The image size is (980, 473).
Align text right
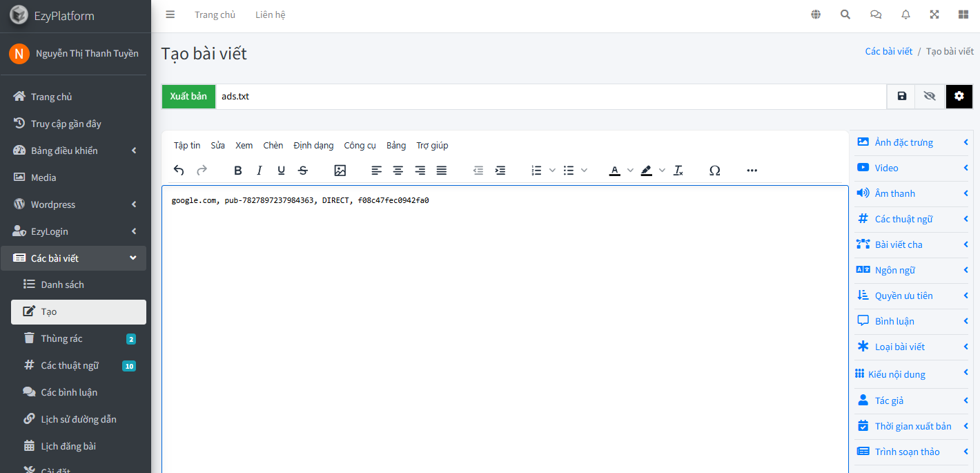[420, 171]
